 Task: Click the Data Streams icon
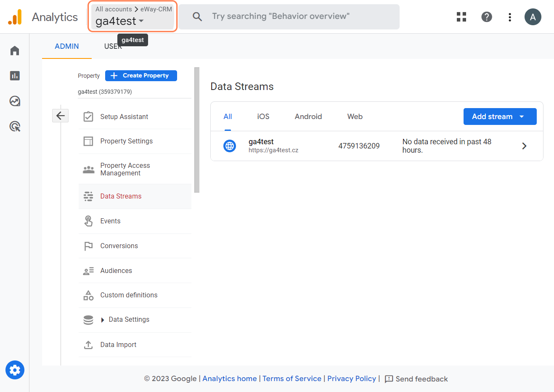88,196
